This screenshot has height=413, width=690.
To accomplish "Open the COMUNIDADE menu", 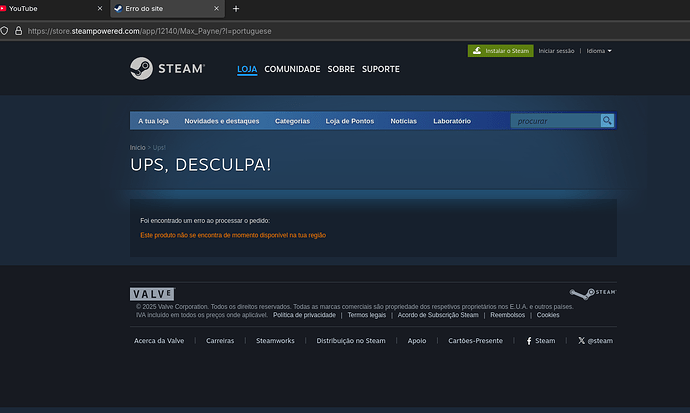I will click(x=292, y=69).
